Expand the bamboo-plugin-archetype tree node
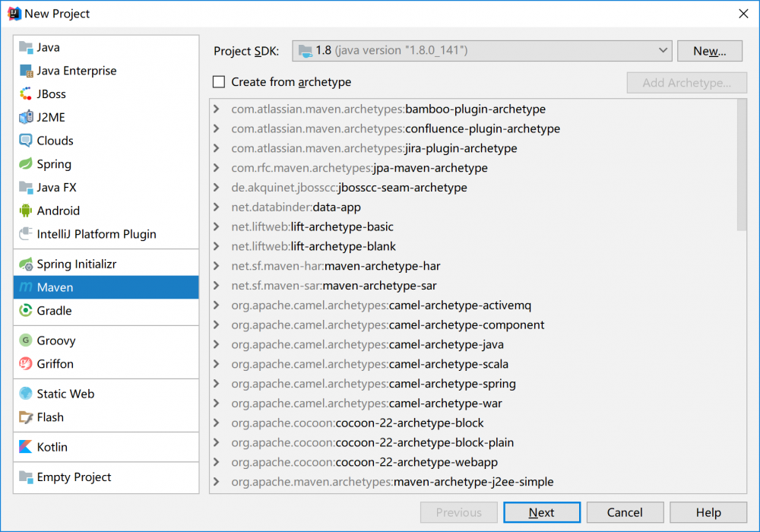The height and width of the screenshot is (532, 760). pos(217,109)
